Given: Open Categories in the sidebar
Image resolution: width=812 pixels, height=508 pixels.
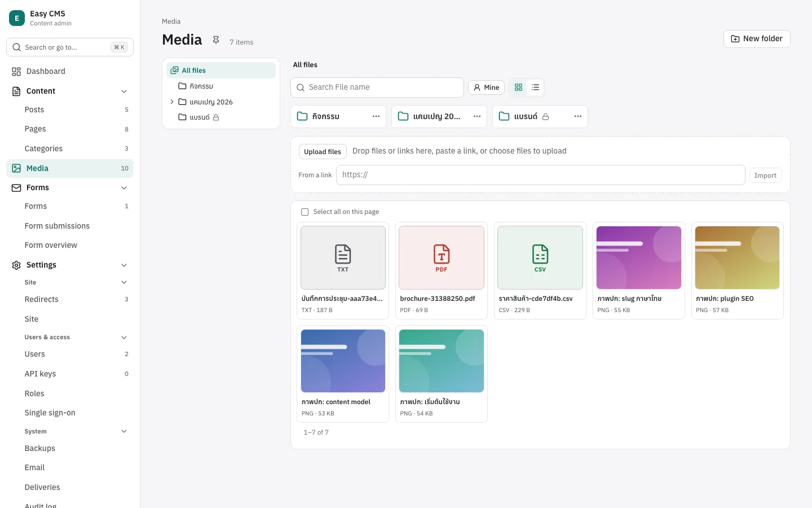Looking at the screenshot, I should (70, 149).
